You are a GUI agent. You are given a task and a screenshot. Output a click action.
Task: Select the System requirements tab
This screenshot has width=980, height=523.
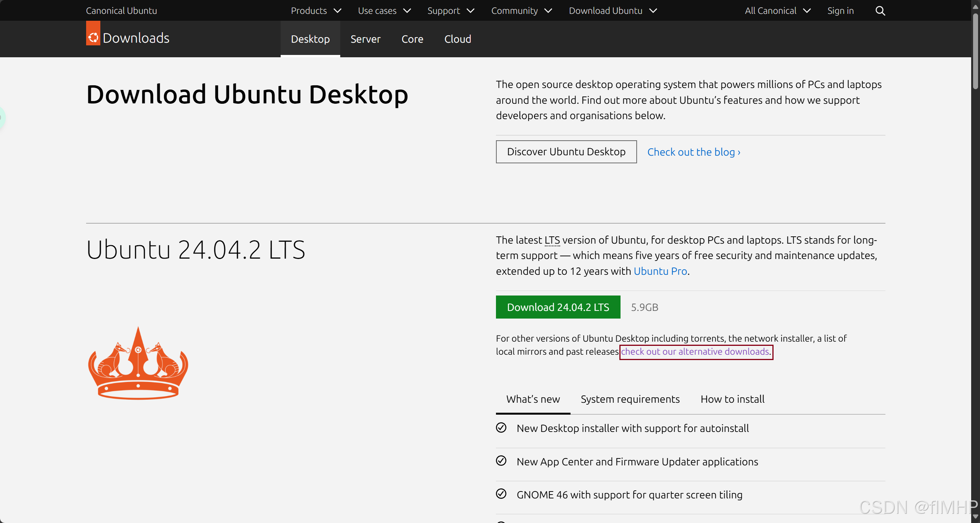[x=630, y=399]
